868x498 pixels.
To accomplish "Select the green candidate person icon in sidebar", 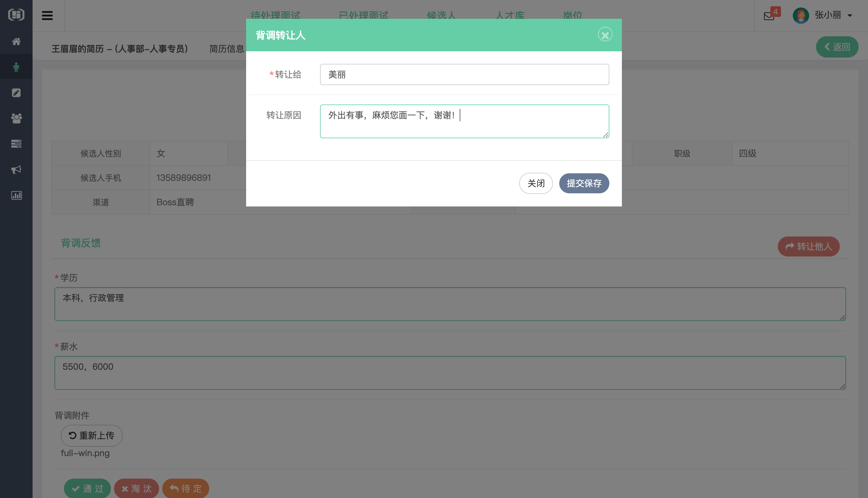I will click(16, 67).
